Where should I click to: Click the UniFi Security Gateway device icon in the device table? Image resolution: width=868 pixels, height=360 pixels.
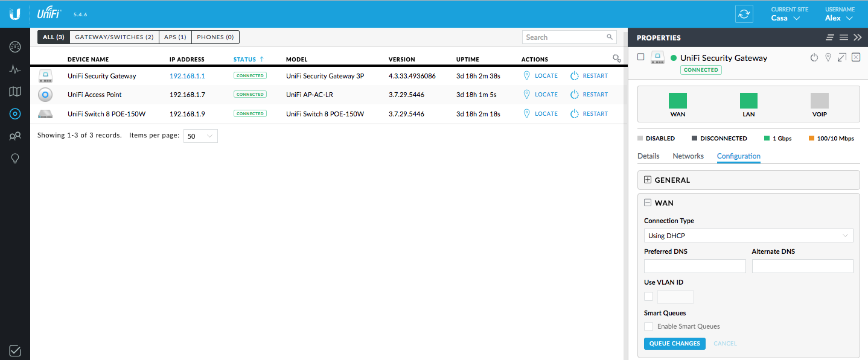pyautogui.click(x=45, y=76)
